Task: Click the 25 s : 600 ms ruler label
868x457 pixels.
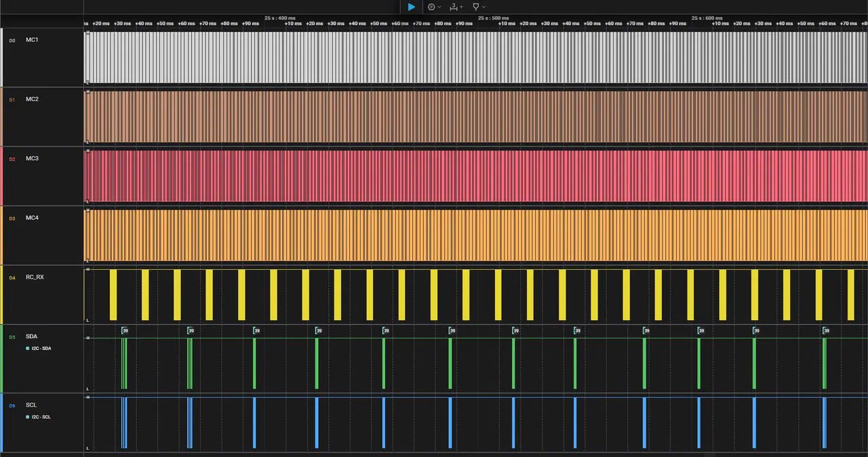Action: [x=707, y=18]
